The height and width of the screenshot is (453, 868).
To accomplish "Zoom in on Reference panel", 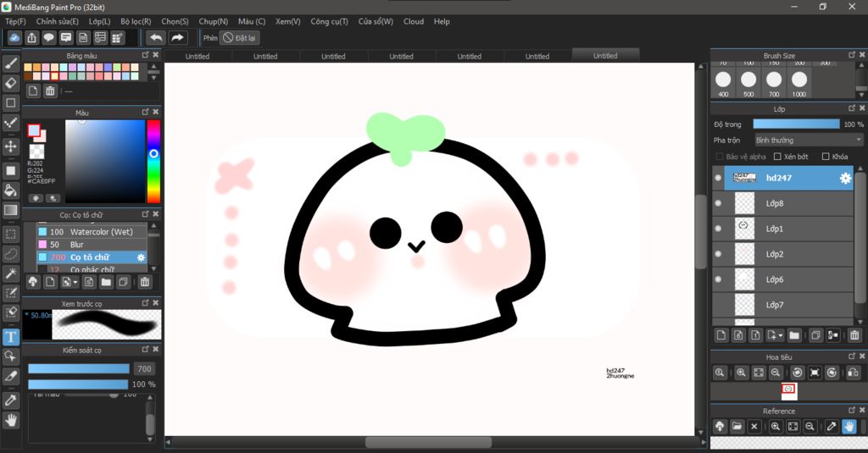I will [x=775, y=427].
